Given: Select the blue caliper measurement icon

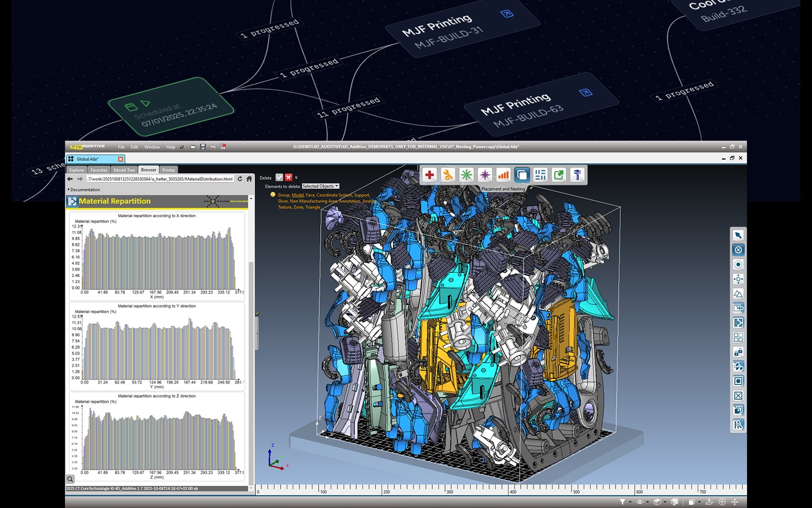Looking at the screenshot, I should [577, 175].
